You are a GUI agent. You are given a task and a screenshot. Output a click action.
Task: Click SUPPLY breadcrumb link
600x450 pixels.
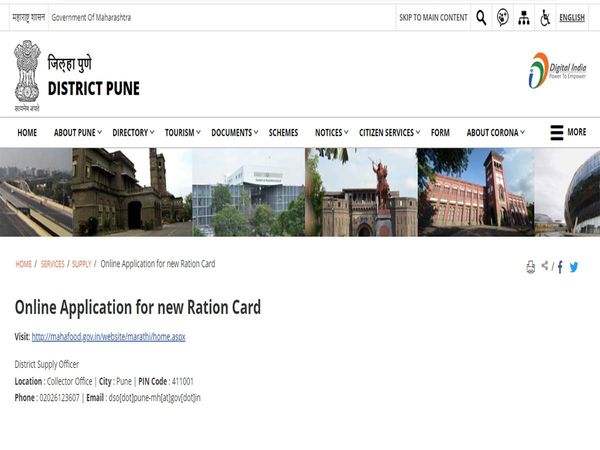coord(82,264)
